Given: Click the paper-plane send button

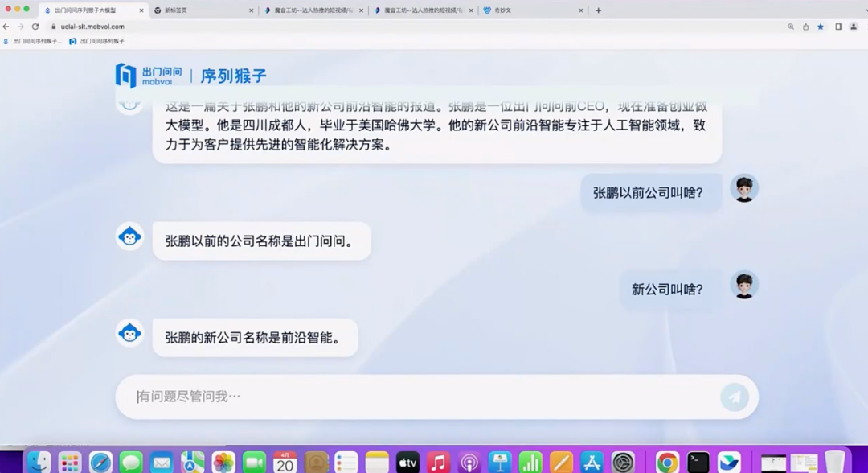Looking at the screenshot, I should [735, 397].
